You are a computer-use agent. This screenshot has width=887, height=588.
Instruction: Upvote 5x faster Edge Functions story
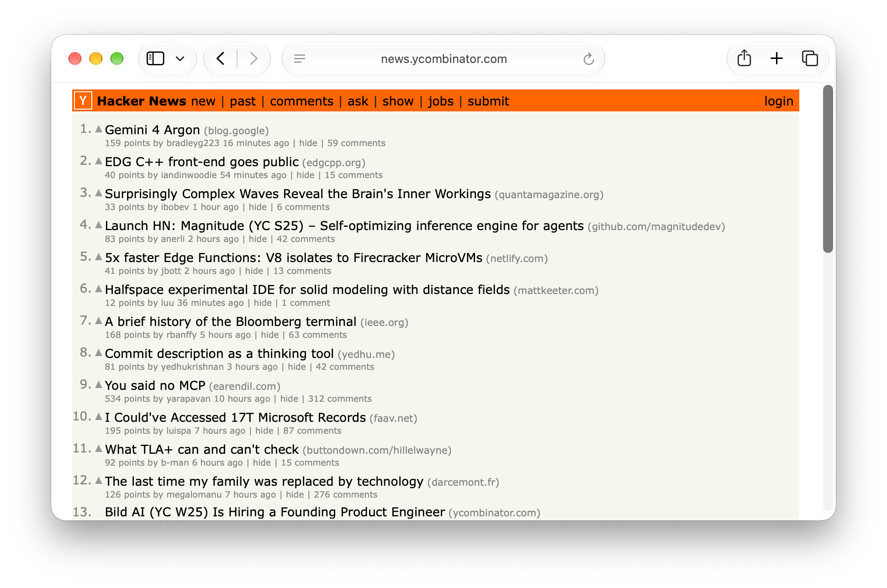click(x=99, y=257)
